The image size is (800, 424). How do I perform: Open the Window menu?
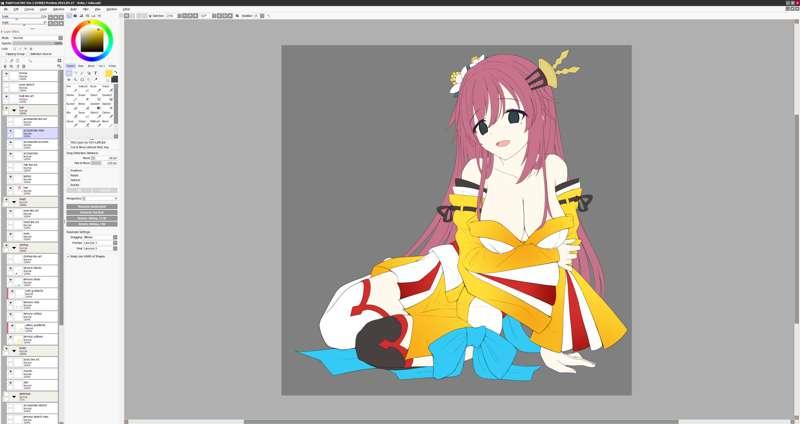click(x=112, y=9)
